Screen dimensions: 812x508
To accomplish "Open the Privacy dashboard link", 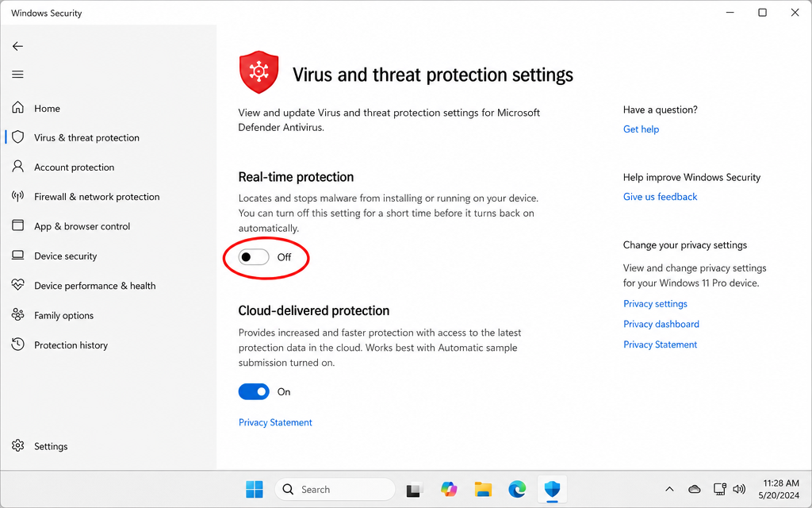I will click(x=661, y=324).
